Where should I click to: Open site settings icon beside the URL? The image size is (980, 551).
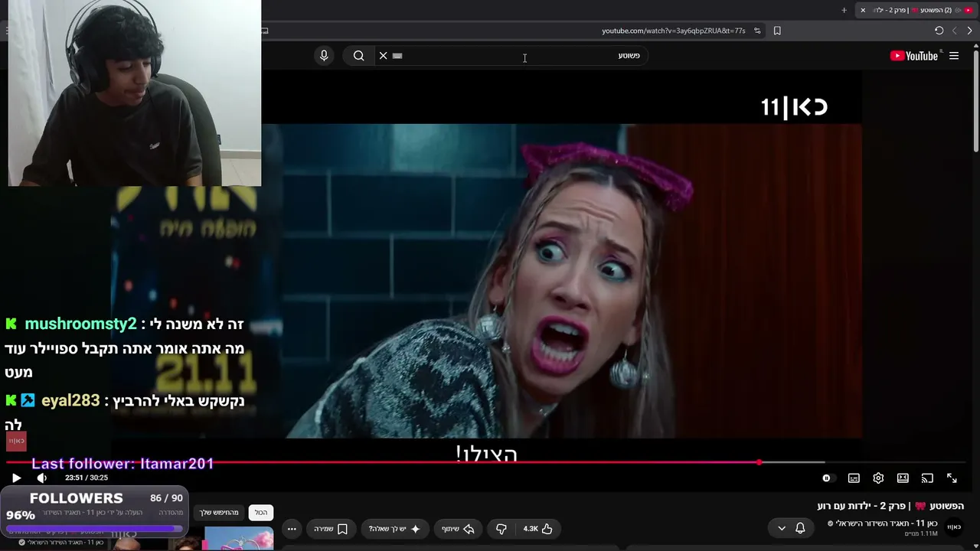pos(757,31)
